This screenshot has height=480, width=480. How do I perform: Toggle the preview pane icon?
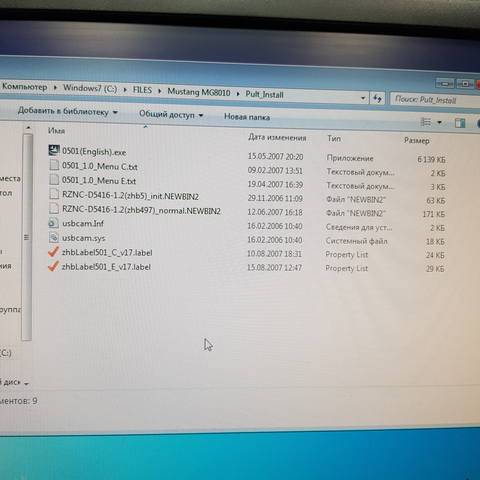click(x=460, y=123)
